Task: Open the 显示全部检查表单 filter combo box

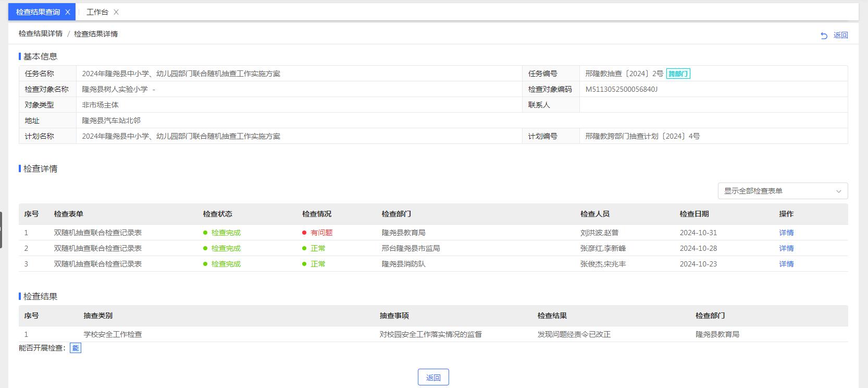Action: click(x=776, y=191)
